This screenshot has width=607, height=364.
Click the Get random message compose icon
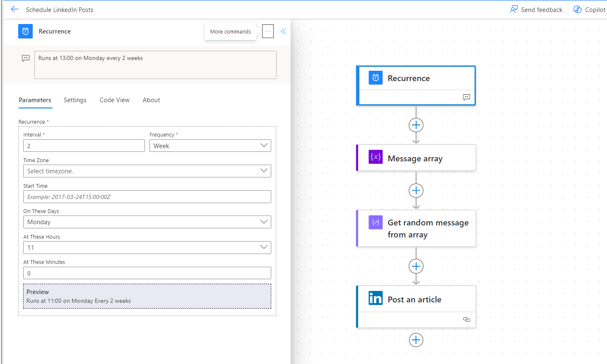pos(376,222)
